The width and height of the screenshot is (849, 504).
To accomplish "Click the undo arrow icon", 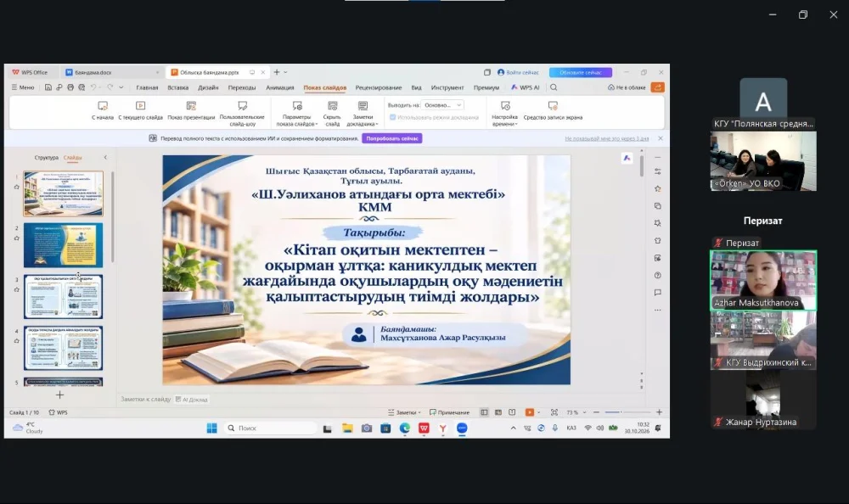I will (x=93, y=87).
